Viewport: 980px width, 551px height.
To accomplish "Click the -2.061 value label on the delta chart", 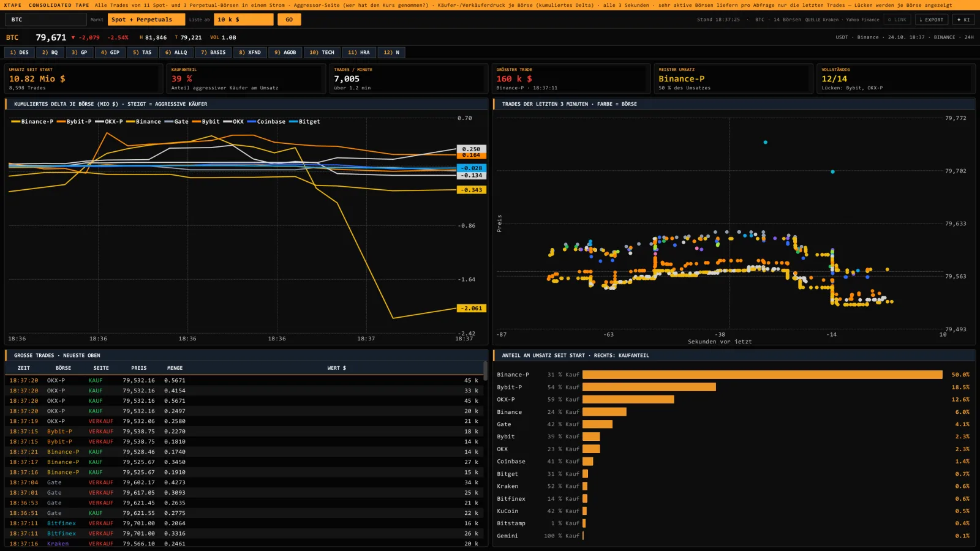I will point(472,309).
